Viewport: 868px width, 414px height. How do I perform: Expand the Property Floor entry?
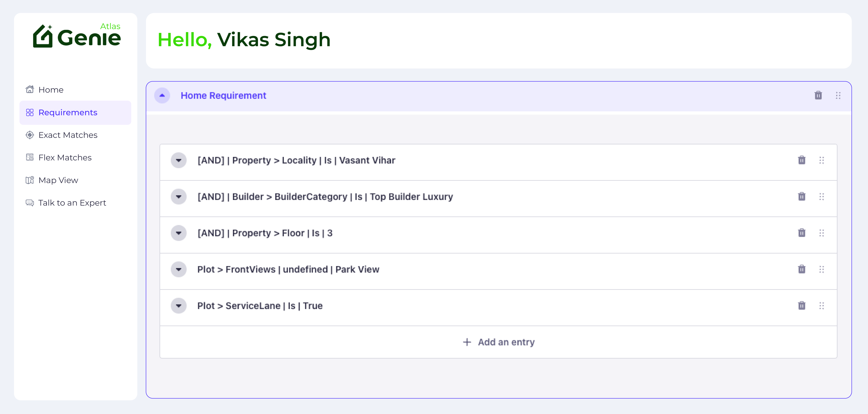tap(179, 233)
